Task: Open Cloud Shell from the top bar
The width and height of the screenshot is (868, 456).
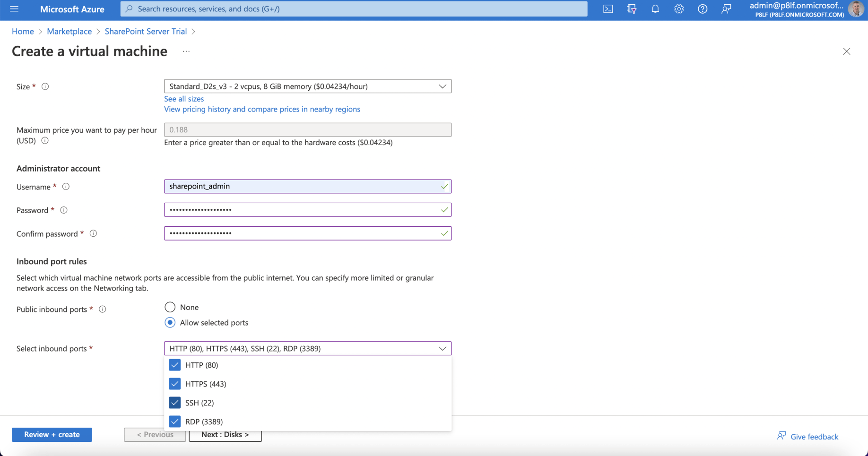Action: [608, 9]
